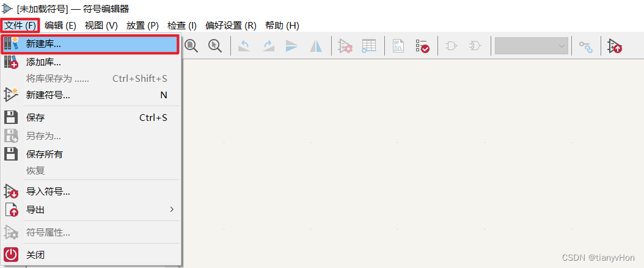Click the add symbol to schematic icon
644x268 pixels.
tap(615, 46)
